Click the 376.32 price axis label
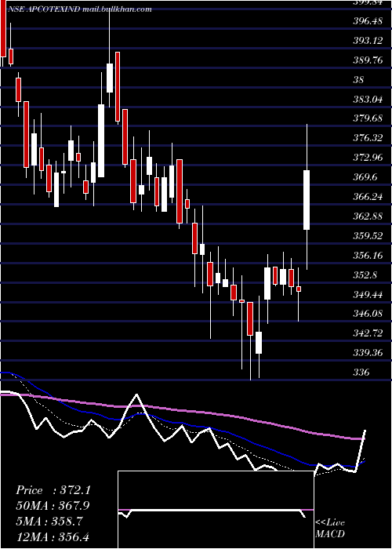Image resolution: width=392 pixels, height=549 pixels. coord(368,138)
